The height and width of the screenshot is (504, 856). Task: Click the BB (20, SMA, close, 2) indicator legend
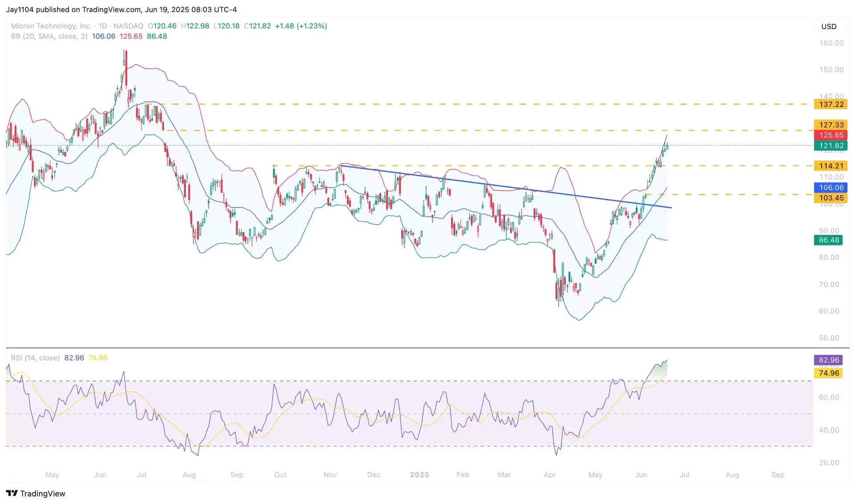pyautogui.click(x=49, y=37)
